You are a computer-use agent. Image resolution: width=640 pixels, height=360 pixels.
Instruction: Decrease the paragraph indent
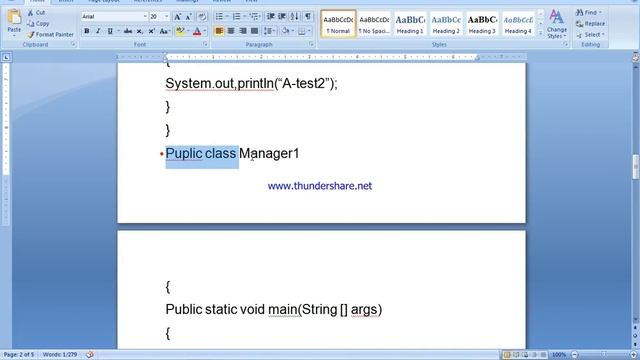[270, 16]
